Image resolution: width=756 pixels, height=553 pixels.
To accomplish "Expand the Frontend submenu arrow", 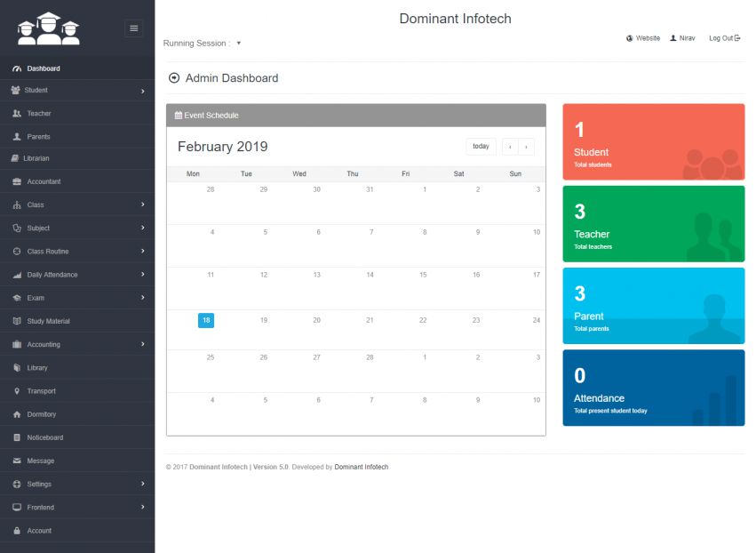I will (x=143, y=507).
